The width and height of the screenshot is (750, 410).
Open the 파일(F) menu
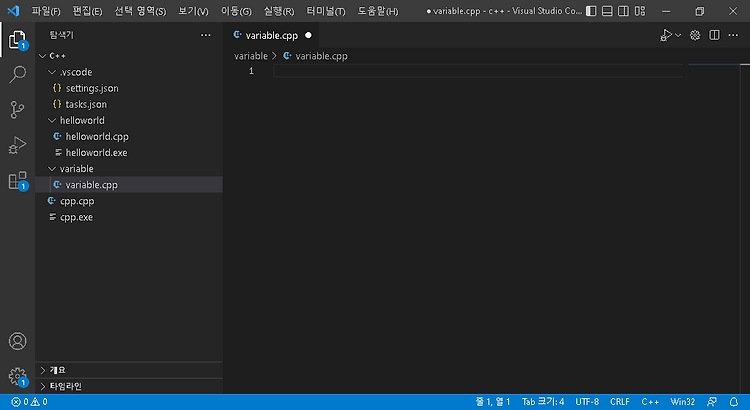coord(46,11)
